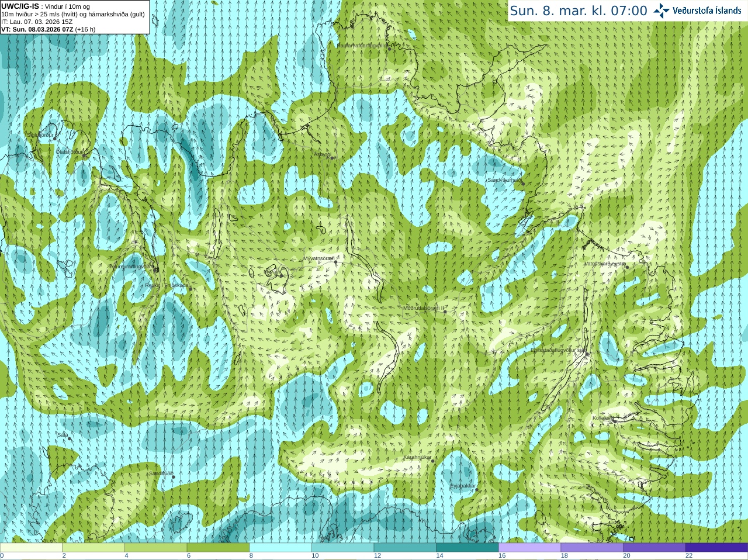The width and height of the screenshot is (748, 560).
Task: Click the 12–14 m/s teal legend swatch
Action: tap(405, 548)
